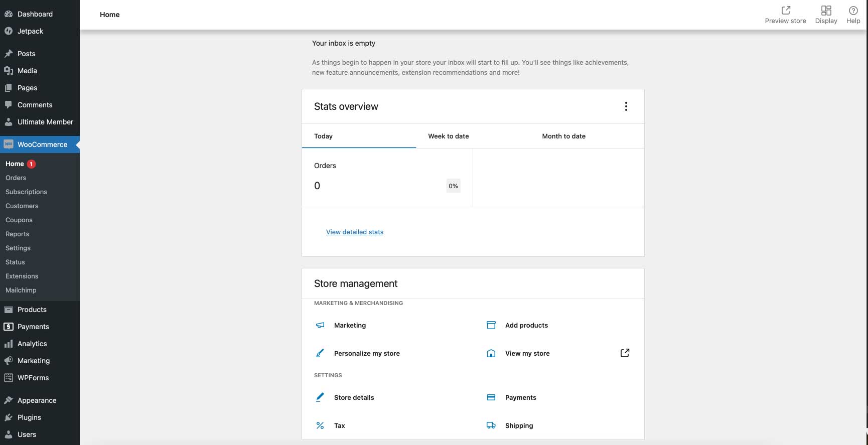
Task: Open the Orders submenu item in sidebar
Action: point(16,178)
